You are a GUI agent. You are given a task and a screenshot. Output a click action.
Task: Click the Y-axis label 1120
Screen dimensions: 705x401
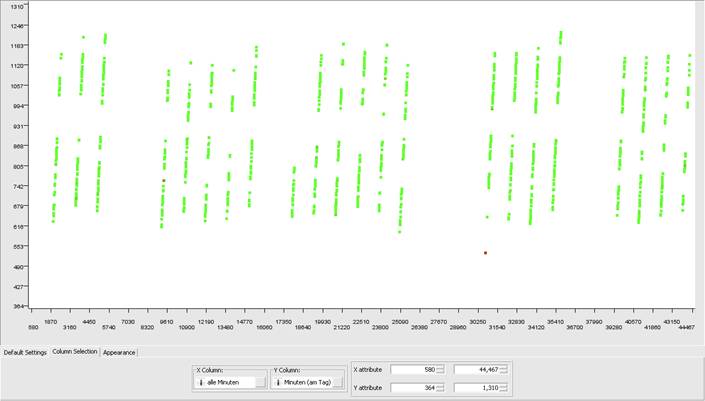click(17, 66)
